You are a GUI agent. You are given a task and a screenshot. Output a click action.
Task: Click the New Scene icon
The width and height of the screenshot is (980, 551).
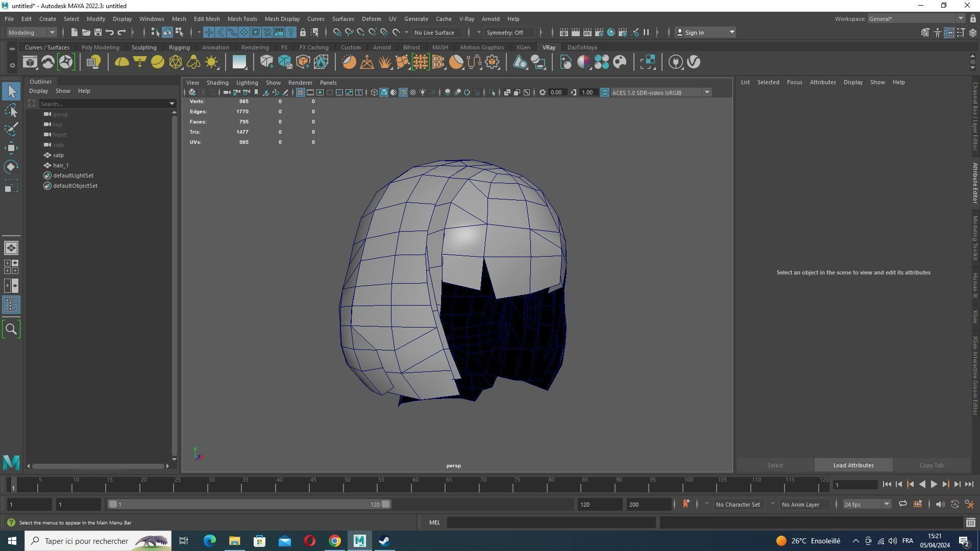(74, 32)
